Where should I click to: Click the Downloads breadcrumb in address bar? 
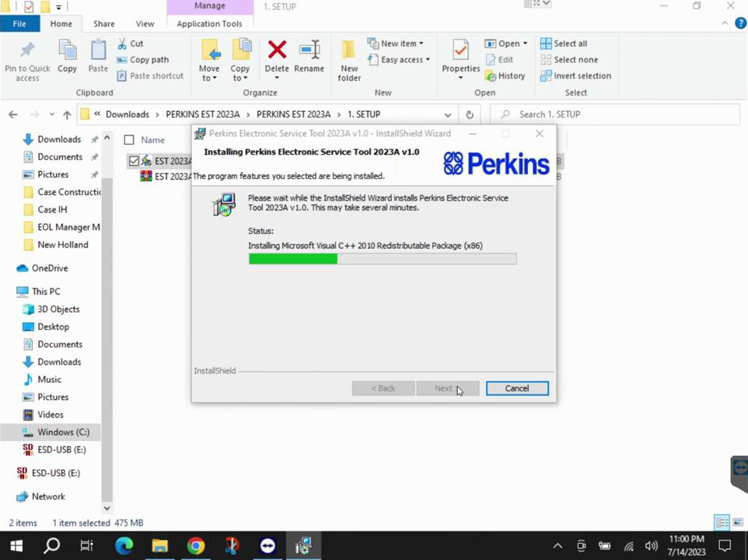tap(128, 114)
